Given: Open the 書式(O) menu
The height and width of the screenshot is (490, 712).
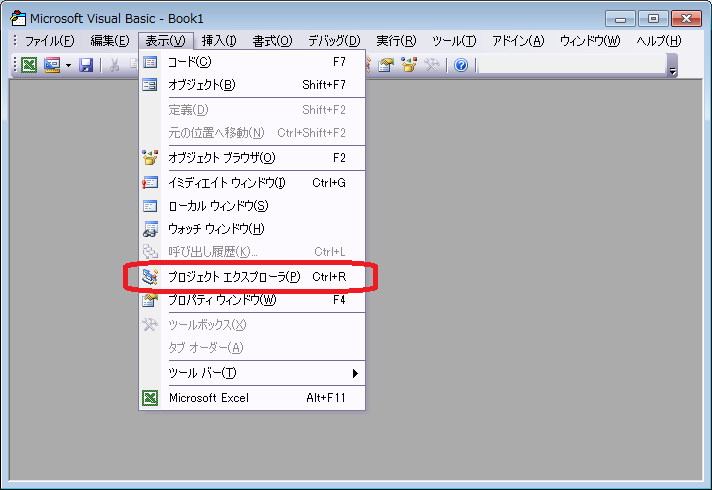Looking at the screenshot, I should (x=272, y=41).
